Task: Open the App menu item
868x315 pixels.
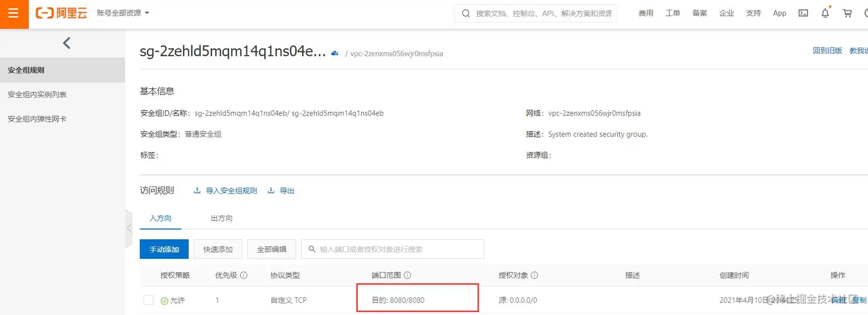Action: pos(780,13)
